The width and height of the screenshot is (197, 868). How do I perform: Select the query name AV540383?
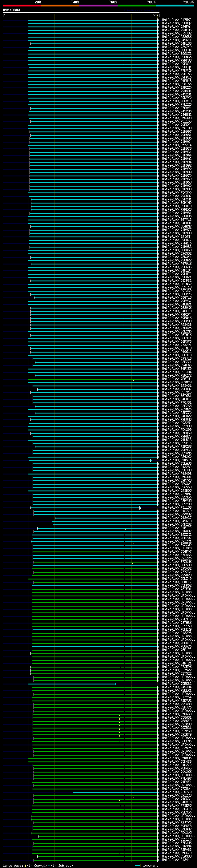point(11,10)
